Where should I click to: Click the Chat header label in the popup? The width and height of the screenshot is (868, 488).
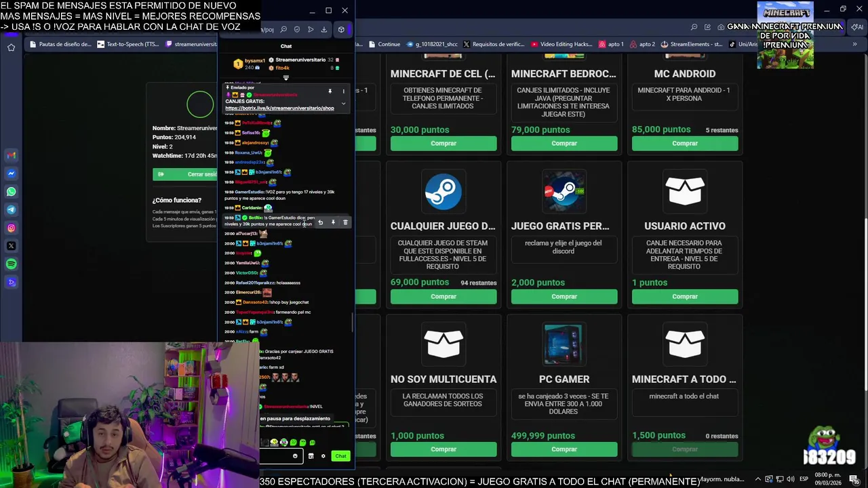point(286,46)
